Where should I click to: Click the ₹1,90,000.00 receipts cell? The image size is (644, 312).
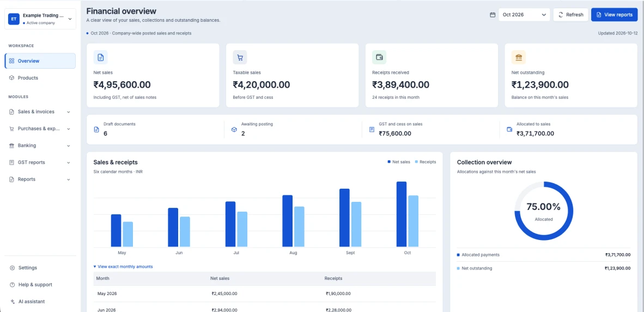click(338, 293)
